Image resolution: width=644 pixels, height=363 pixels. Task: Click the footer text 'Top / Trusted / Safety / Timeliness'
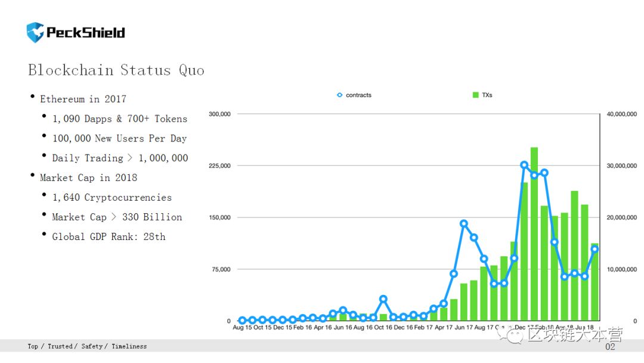(87, 346)
